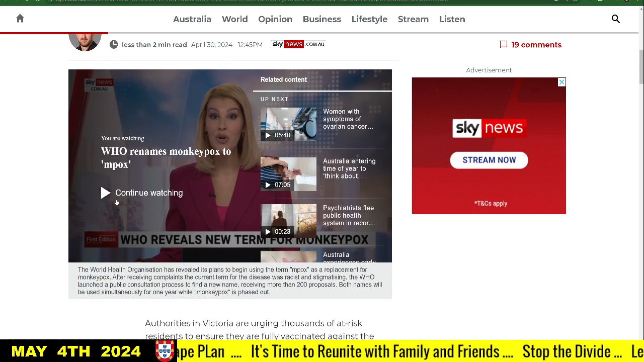
Task: Select the Business section
Action: [x=321, y=19]
